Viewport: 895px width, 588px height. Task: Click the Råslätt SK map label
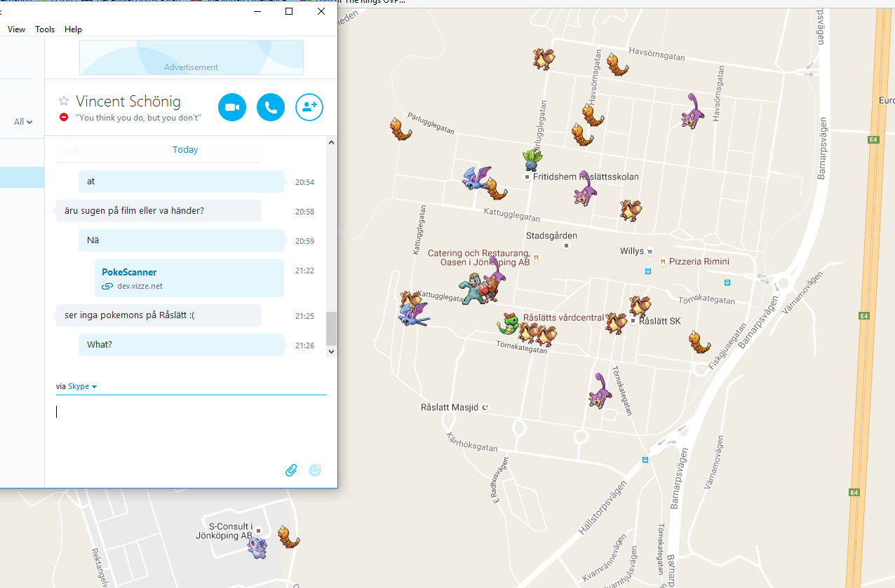coord(661,322)
